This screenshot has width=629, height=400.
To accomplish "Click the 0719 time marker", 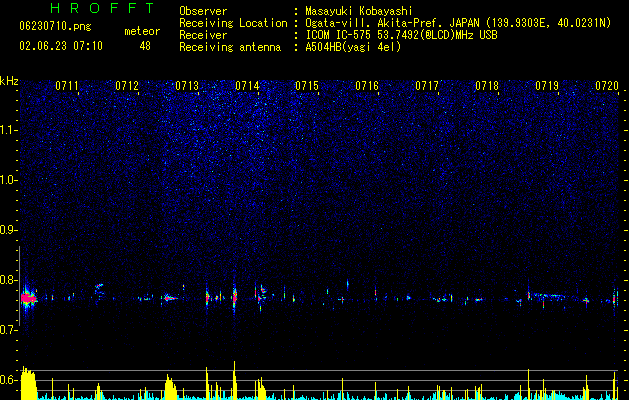I will click(x=547, y=86).
